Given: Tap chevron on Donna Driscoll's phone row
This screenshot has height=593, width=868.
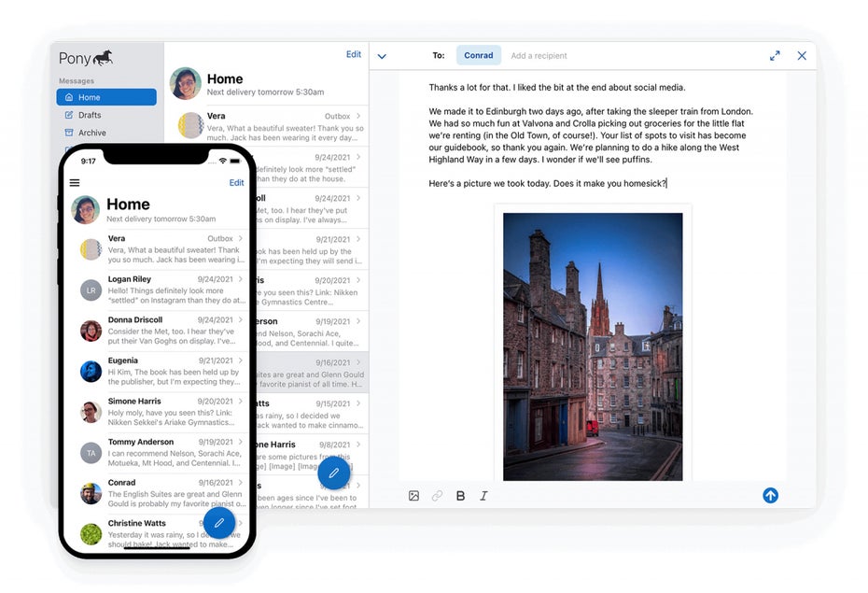Looking at the screenshot, I should pos(240,319).
